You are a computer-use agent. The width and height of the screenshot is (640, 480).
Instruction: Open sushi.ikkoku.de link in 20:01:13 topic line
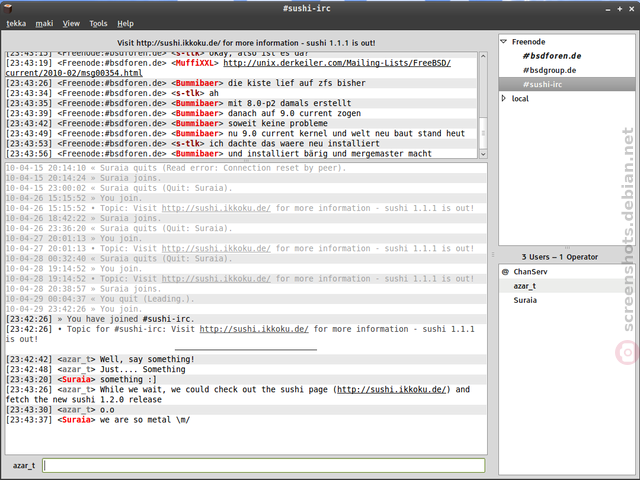pos(216,249)
